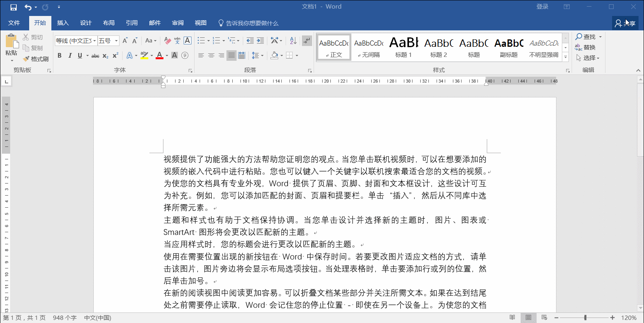
Task: Switch to web layout view icon in status bar
Action: [x=544, y=318]
